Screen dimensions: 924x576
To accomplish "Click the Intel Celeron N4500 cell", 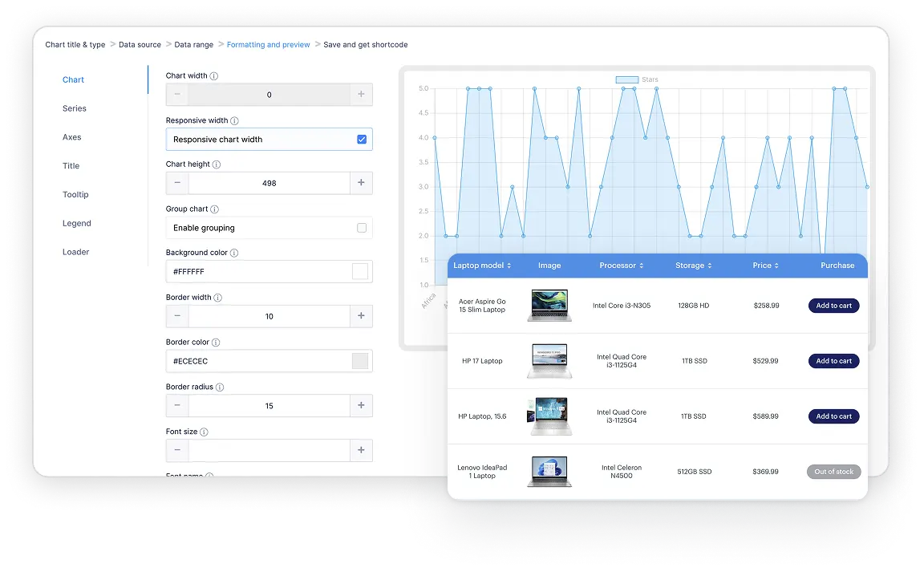I will pyautogui.click(x=622, y=472).
